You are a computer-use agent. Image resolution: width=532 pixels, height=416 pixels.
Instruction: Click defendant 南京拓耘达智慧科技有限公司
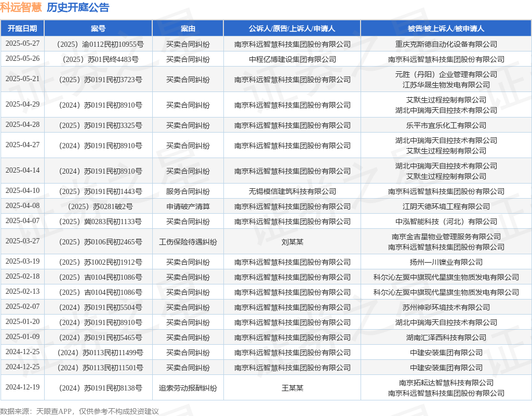coord(446,383)
